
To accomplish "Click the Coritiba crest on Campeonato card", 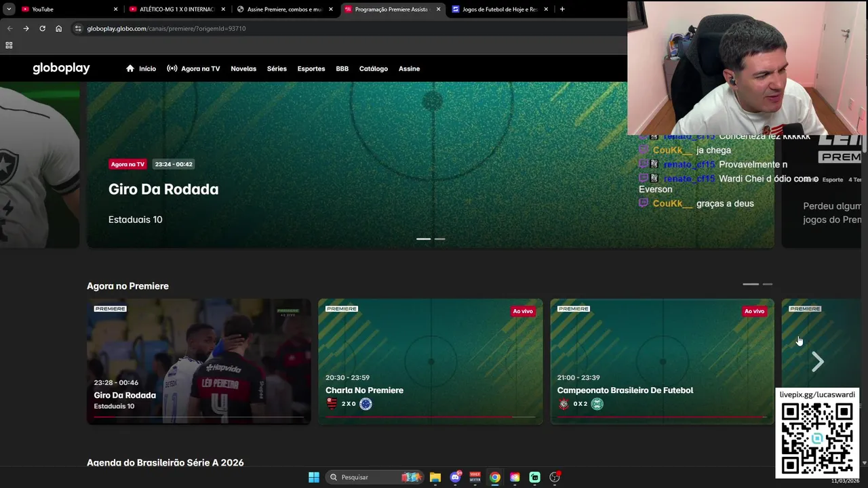I will [597, 404].
